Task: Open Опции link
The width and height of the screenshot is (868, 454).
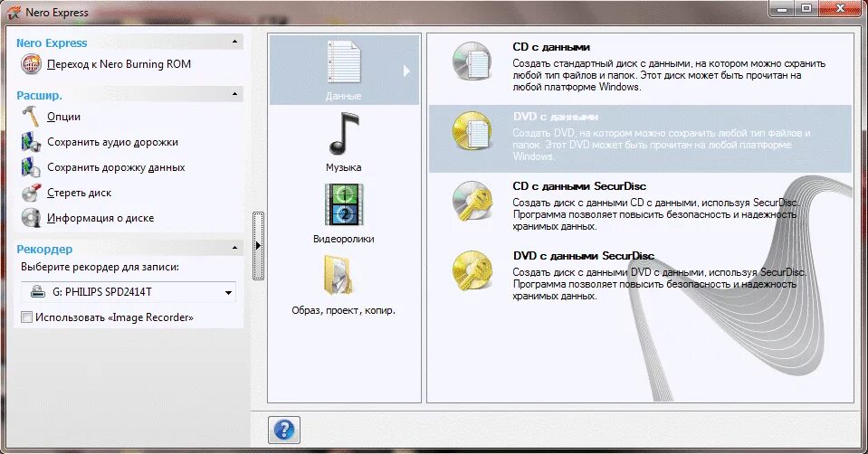Action: (63, 117)
